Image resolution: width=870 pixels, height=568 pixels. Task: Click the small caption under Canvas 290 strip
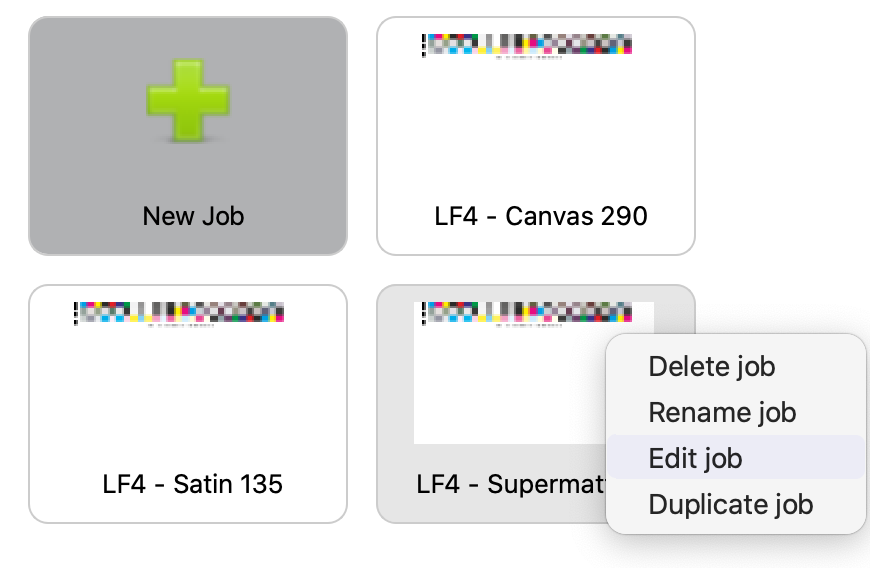click(x=528, y=57)
